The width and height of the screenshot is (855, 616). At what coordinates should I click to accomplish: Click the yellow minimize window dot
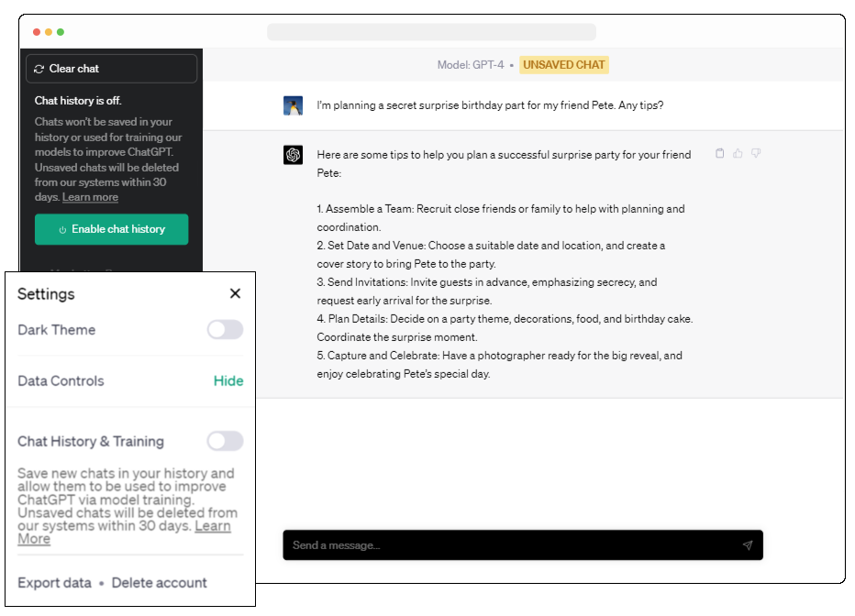coord(49,32)
